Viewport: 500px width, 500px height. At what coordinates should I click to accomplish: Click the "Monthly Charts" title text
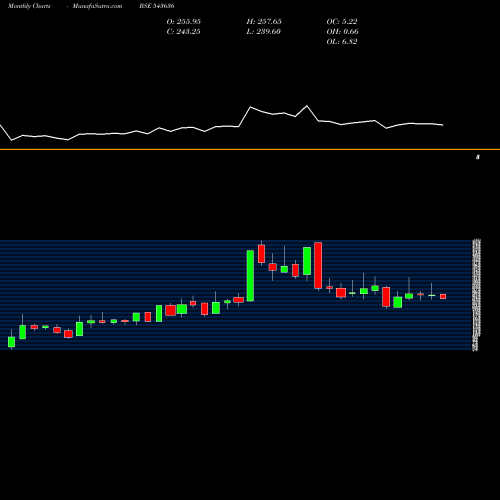pos(29,6)
